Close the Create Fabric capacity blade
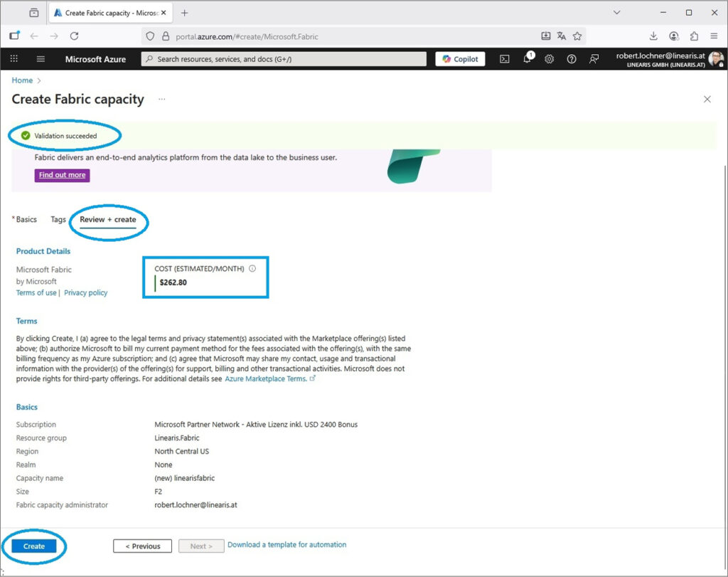 coord(707,99)
